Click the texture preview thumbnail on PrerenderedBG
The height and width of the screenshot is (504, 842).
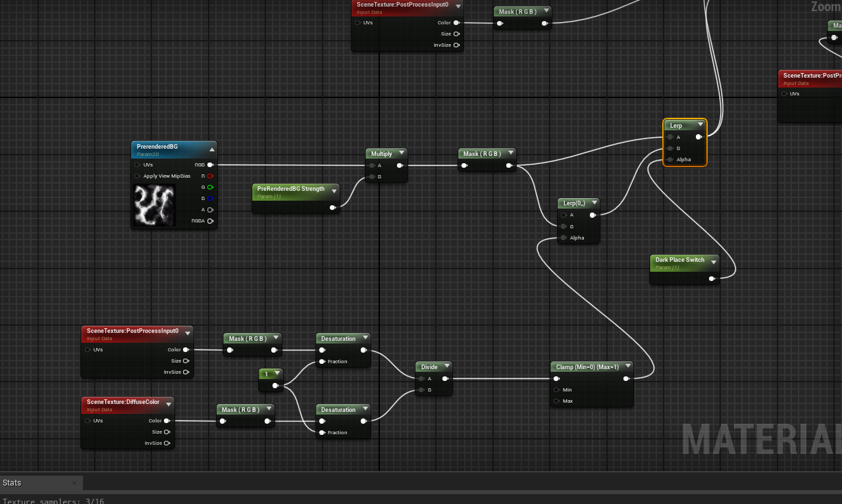pyautogui.click(x=154, y=205)
